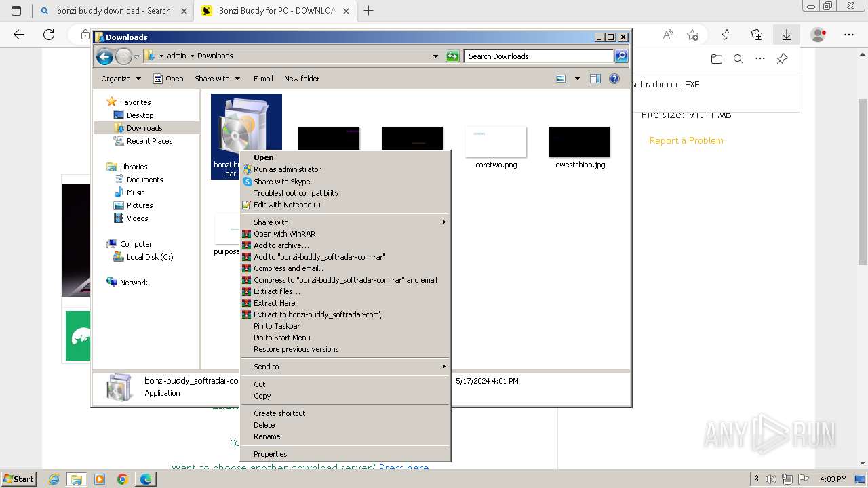Select Local Disk (C:)

[x=149, y=257]
